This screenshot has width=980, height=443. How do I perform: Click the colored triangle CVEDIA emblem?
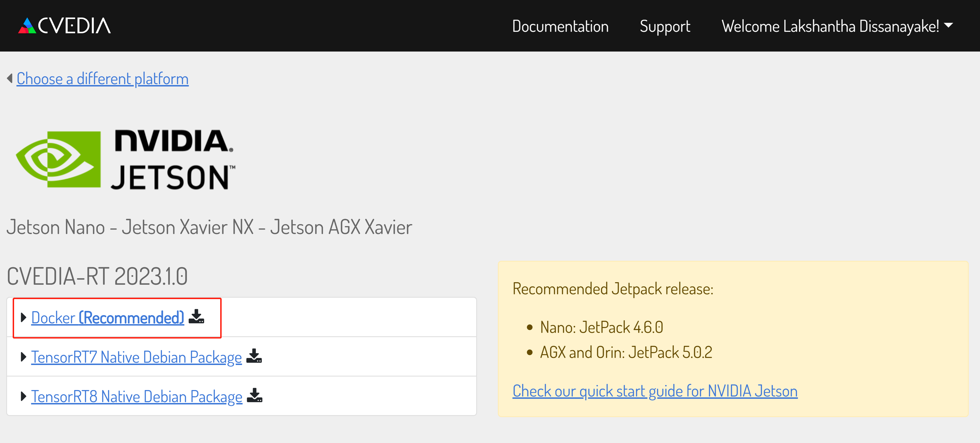point(27,26)
